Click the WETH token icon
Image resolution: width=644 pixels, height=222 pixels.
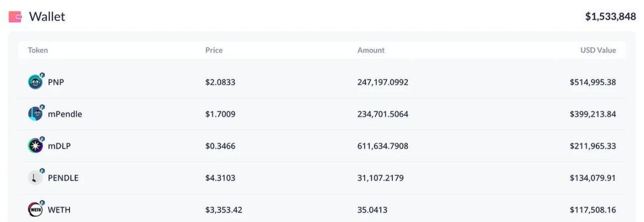tap(35, 210)
